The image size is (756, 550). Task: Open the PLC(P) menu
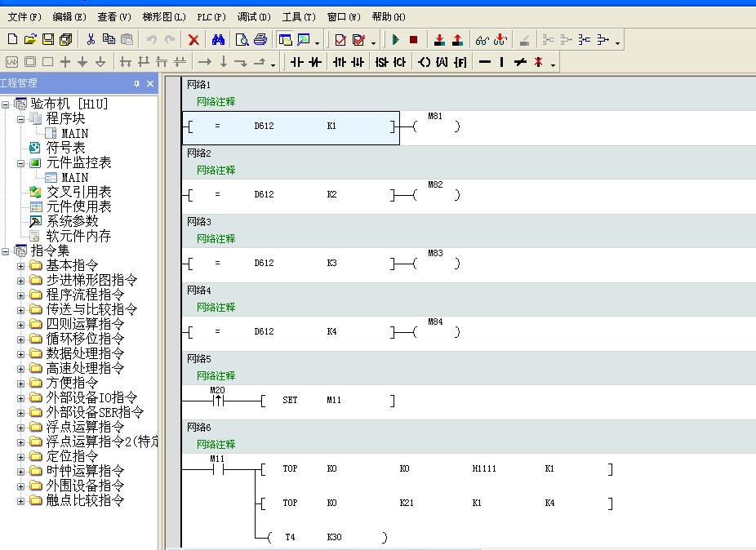[x=211, y=16]
